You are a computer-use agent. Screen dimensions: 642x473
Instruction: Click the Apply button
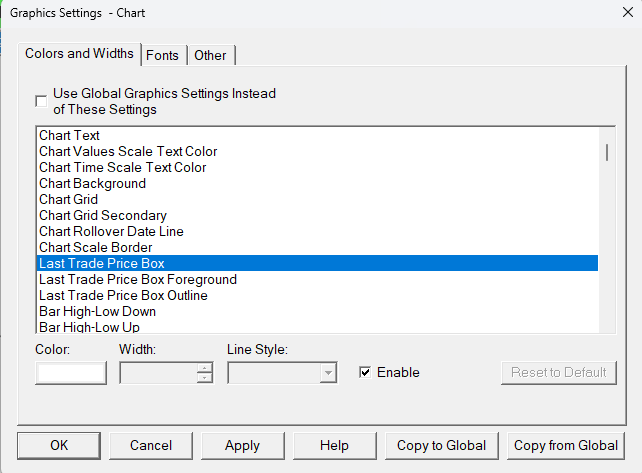[242, 446]
